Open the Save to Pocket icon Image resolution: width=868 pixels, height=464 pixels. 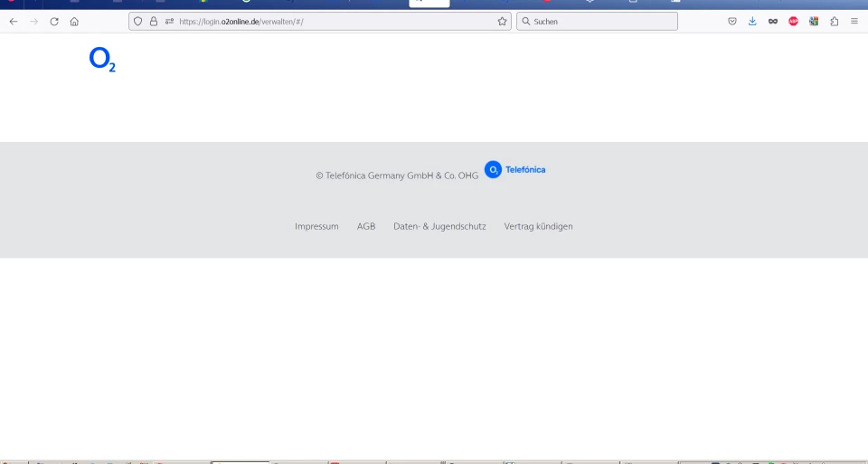731,22
